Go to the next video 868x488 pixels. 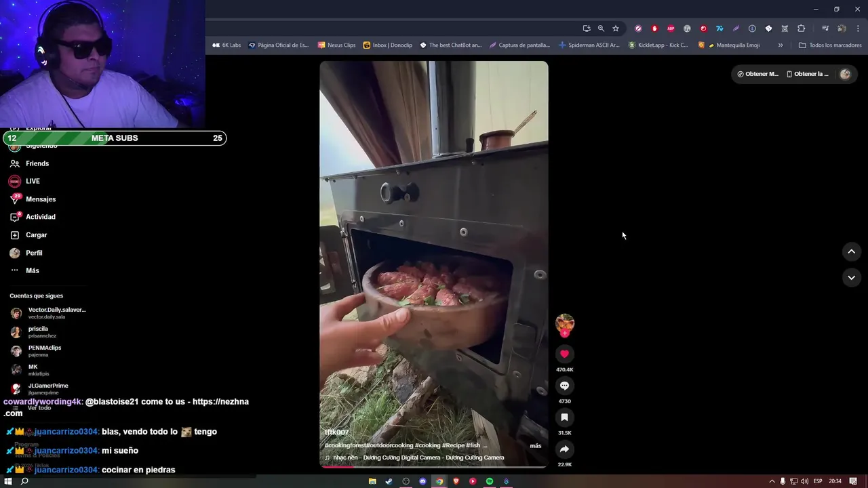click(851, 277)
